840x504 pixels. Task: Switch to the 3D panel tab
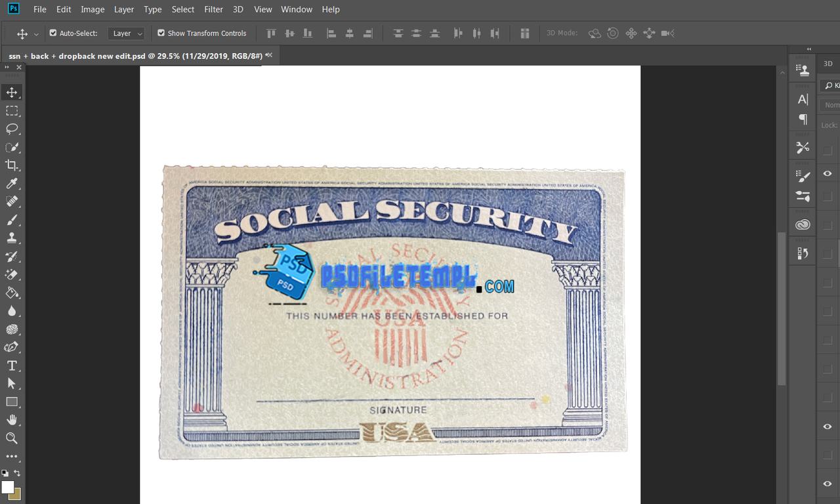click(x=828, y=64)
